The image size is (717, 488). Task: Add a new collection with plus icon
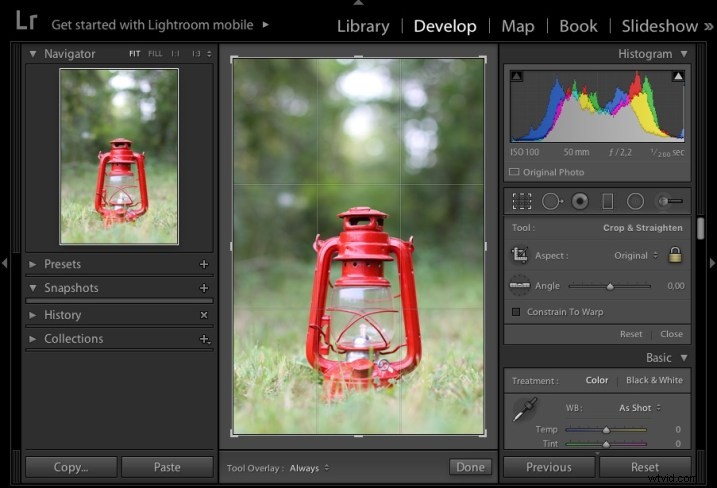click(x=205, y=339)
